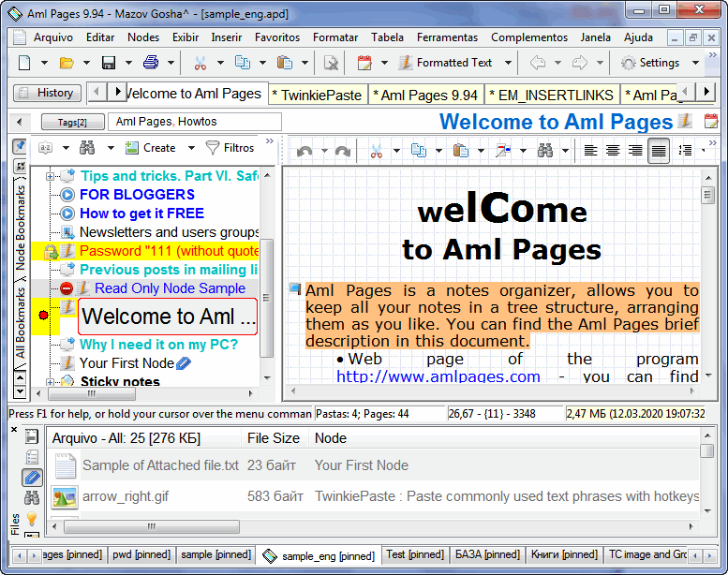728x575 pixels.
Task: Click the Filtros button
Action: [230, 148]
